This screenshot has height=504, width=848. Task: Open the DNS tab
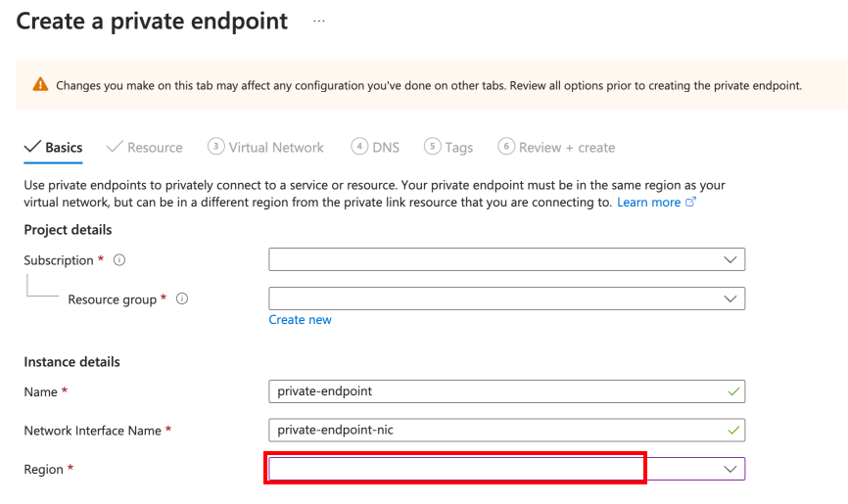(x=386, y=148)
